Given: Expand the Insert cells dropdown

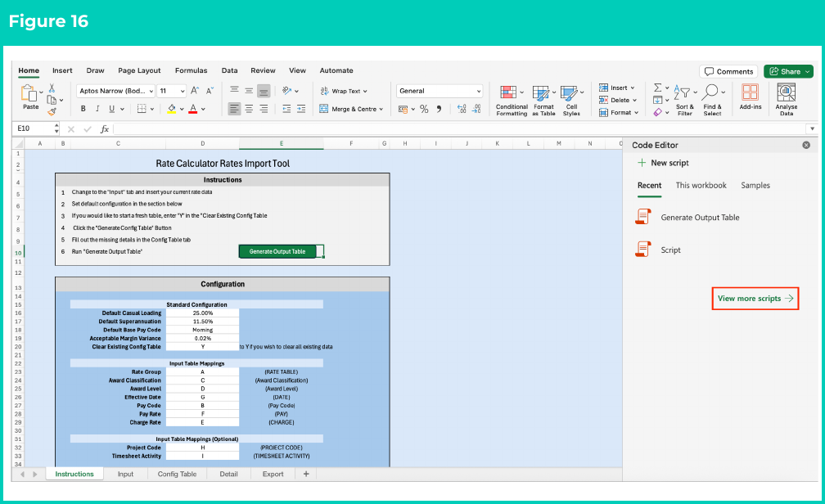Looking at the screenshot, I should [x=633, y=88].
